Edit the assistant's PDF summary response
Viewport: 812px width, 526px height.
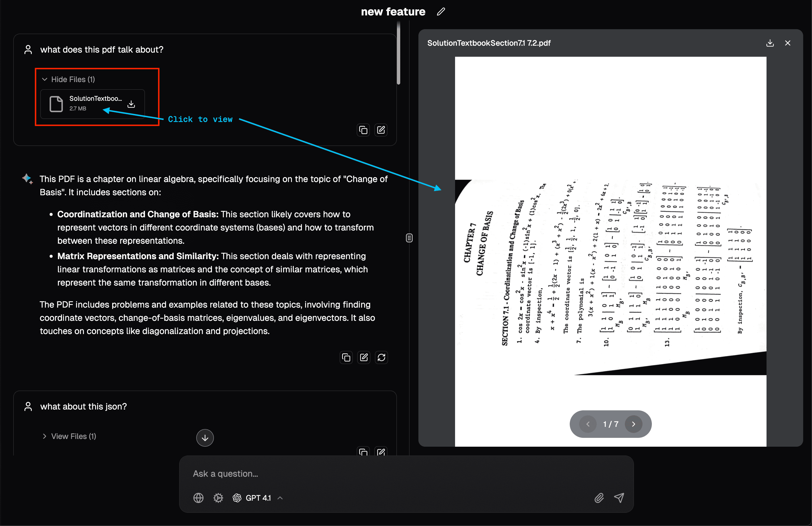[x=364, y=357]
